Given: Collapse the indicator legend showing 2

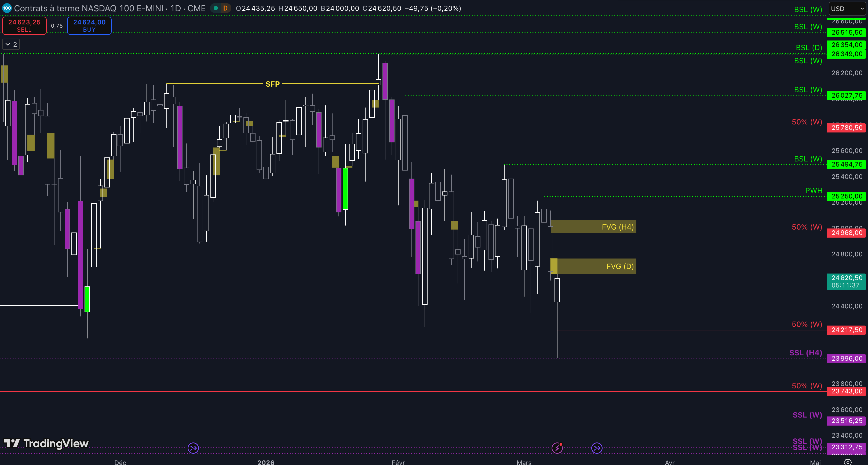Looking at the screenshot, I should (11, 45).
